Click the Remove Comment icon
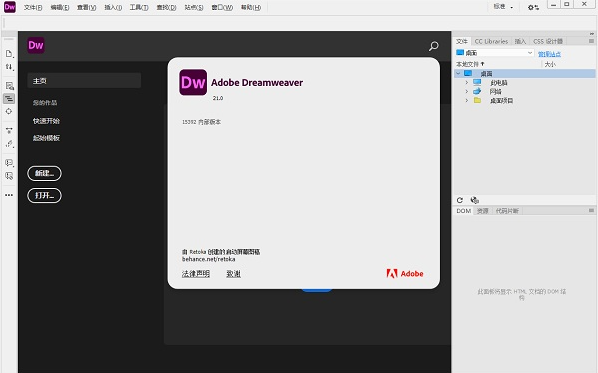The height and width of the screenshot is (373, 598). click(9, 176)
